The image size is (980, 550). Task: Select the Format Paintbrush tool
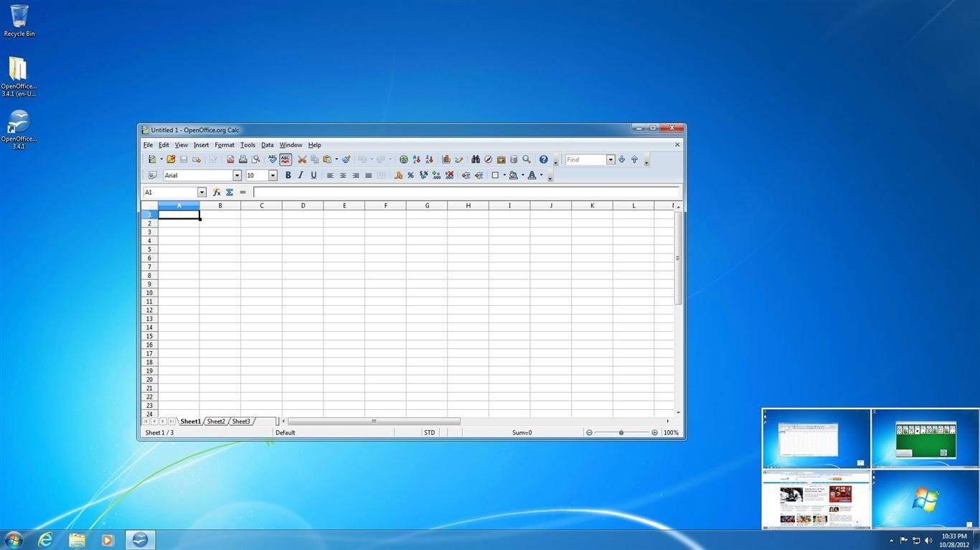(x=346, y=159)
